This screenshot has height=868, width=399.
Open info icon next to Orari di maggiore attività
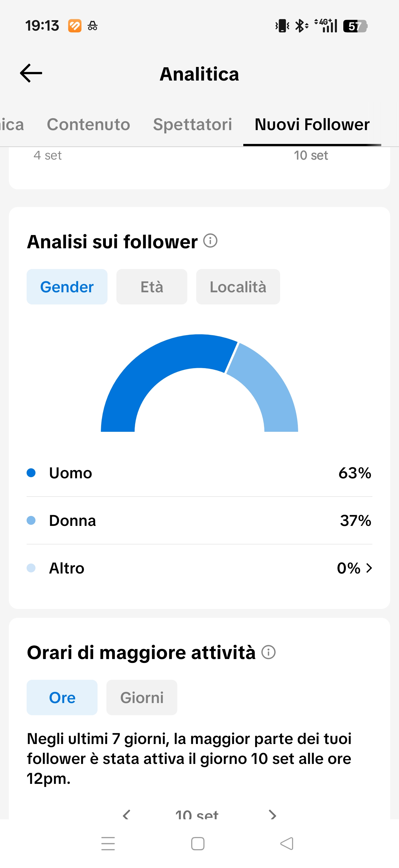(268, 652)
